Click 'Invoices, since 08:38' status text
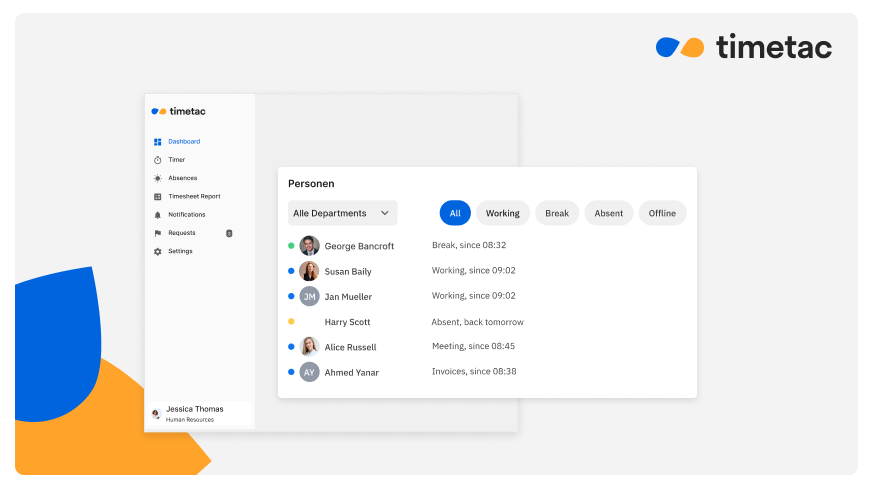This screenshot has width=872, height=490. [474, 372]
